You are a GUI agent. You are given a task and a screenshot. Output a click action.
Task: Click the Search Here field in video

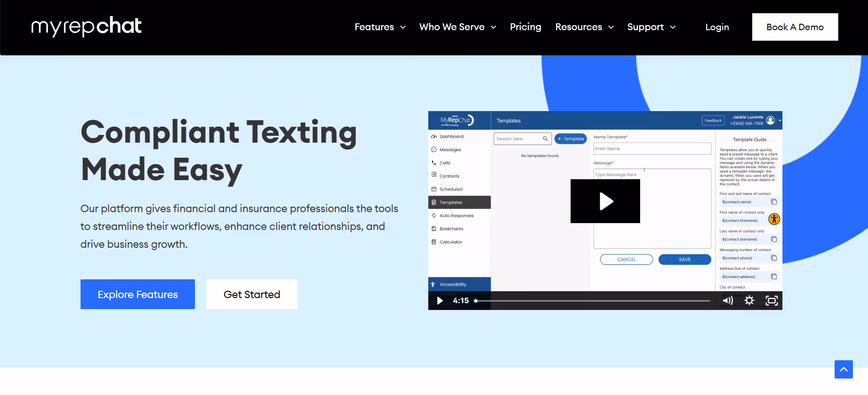click(523, 139)
